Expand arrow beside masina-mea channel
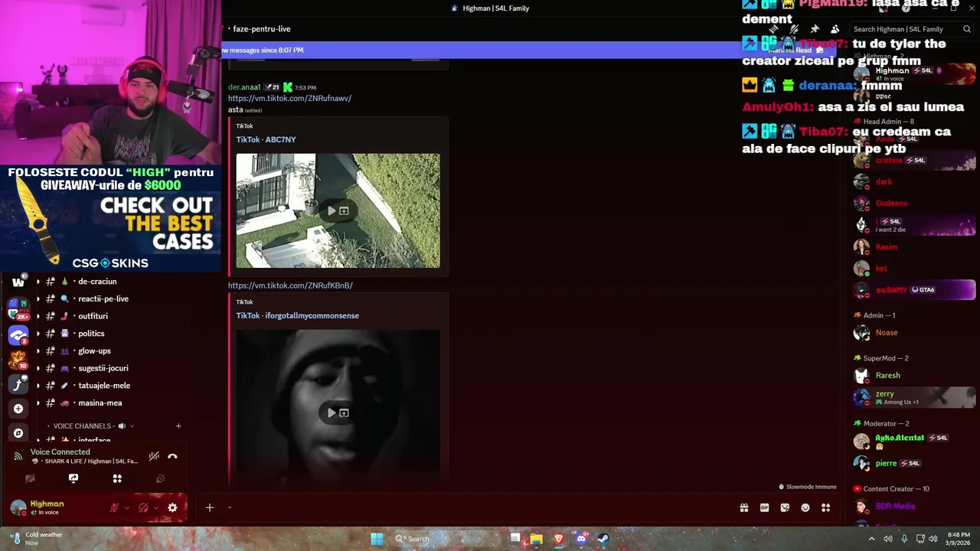Image resolution: width=980 pixels, height=551 pixels. click(x=38, y=403)
